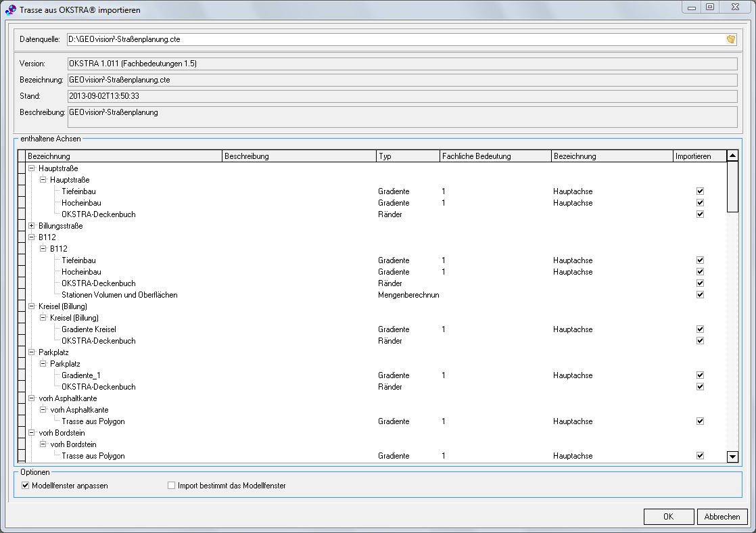Collapse the top-level B112 node
756x533 pixels.
tap(32, 237)
